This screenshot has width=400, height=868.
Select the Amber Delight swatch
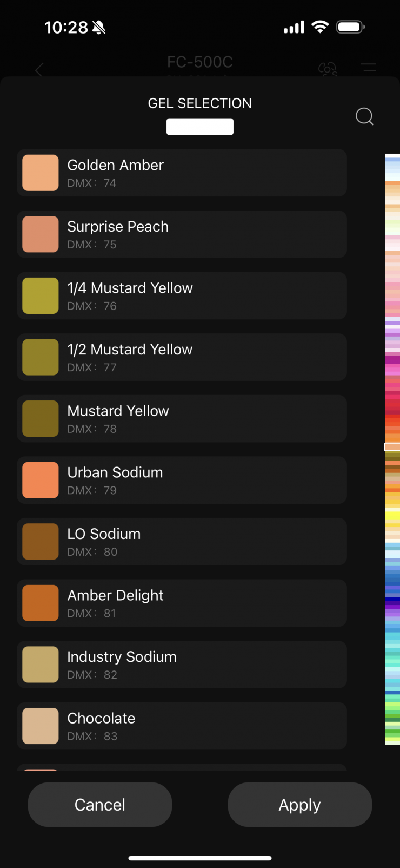click(x=41, y=603)
